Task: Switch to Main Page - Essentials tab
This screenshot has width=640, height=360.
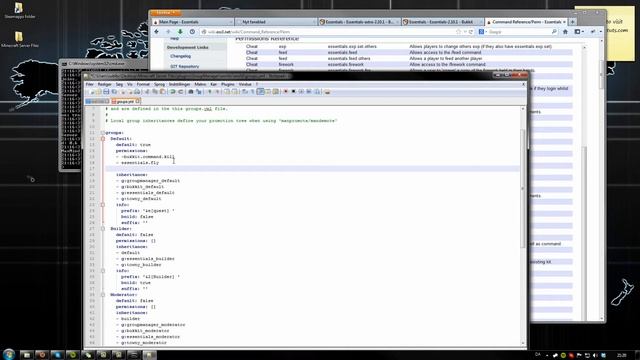Action: pos(192,22)
